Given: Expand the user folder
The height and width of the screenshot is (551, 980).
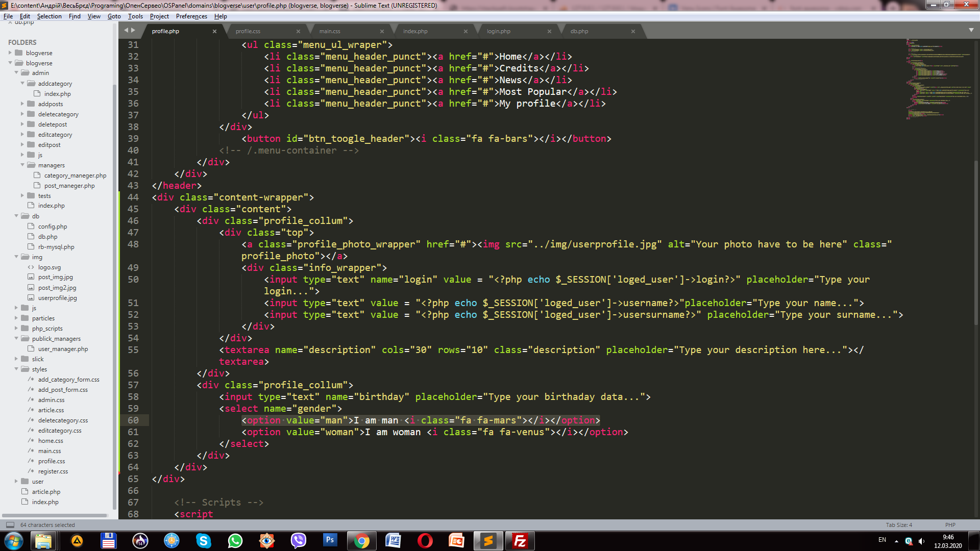Looking at the screenshot, I should coord(16,481).
